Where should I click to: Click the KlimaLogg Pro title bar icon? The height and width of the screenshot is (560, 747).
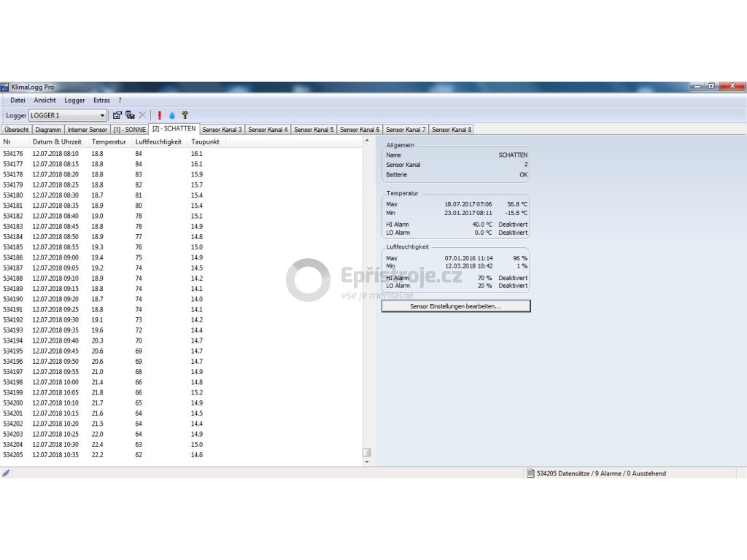(5, 87)
